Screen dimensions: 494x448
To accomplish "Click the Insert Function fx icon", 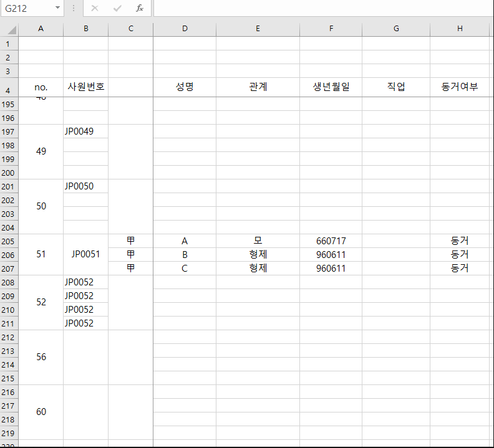I will pos(140,8).
